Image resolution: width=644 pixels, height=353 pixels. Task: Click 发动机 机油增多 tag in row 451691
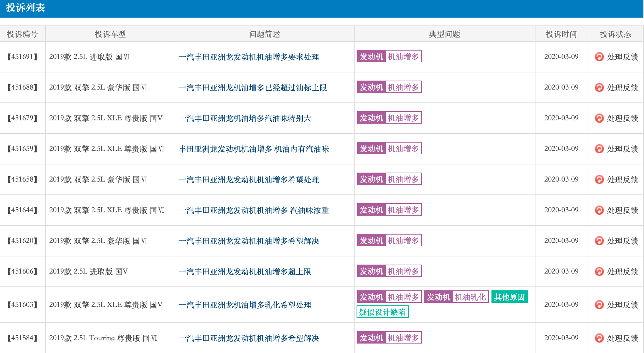click(389, 56)
